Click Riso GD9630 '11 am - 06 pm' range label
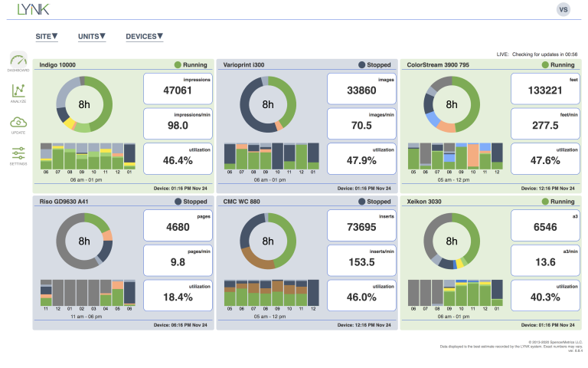588x368 pixels. [87, 317]
